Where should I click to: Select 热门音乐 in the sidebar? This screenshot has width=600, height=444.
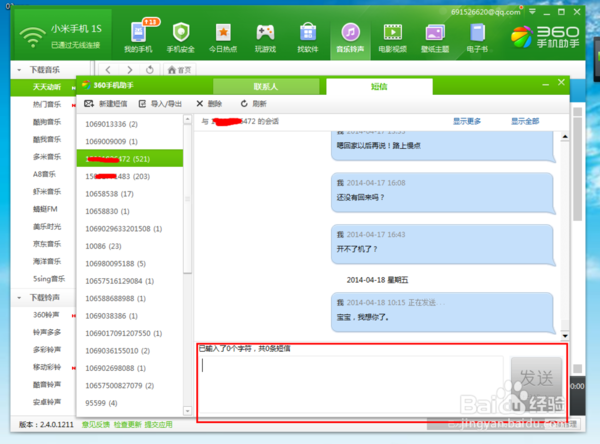(x=47, y=104)
